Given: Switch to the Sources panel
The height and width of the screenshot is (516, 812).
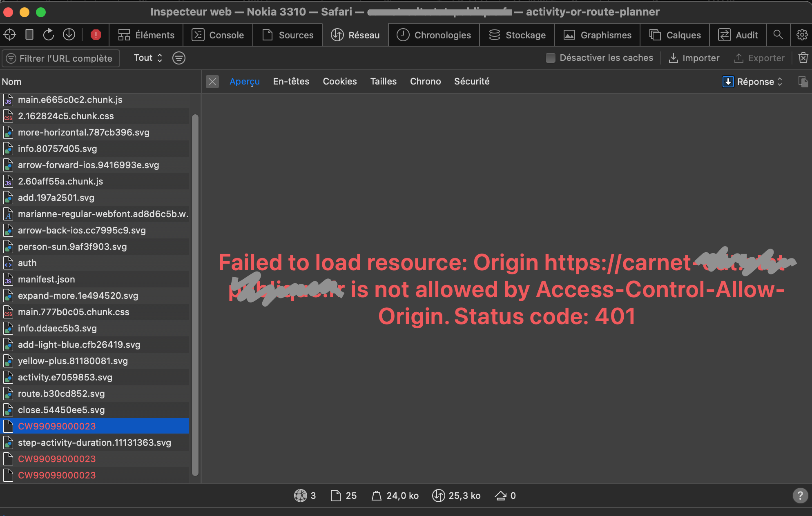Looking at the screenshot, I should coord(288,35).
